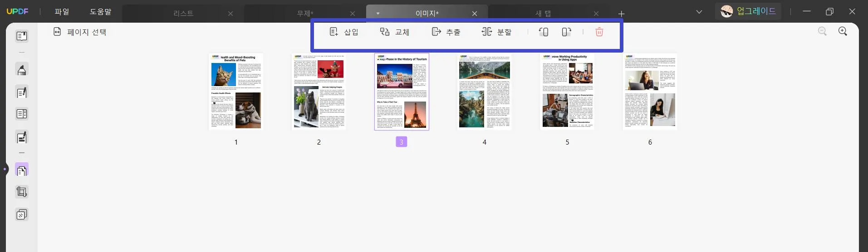Delete selected page with trash icon
This screenshot has height=252, width=868.
(x=599, y=32)
